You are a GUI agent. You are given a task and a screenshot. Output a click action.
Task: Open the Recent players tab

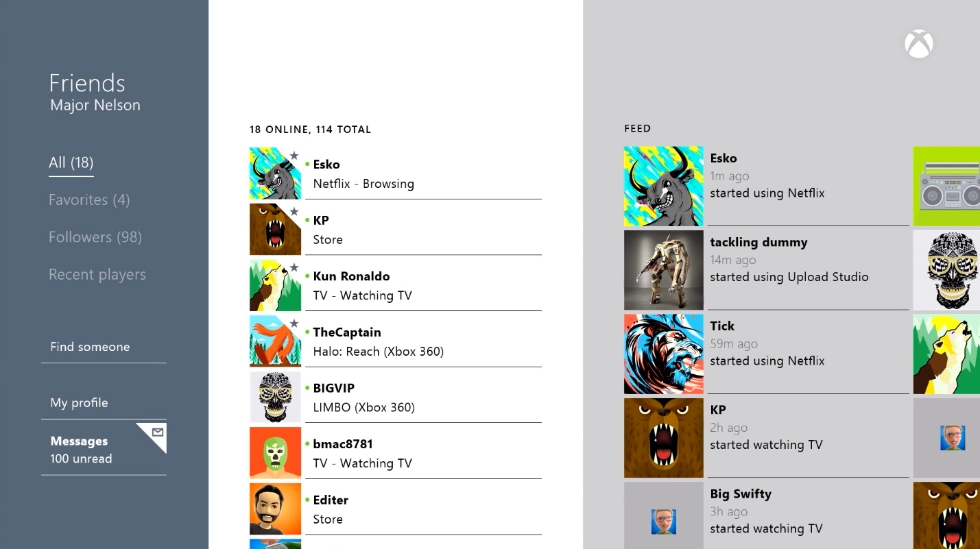coord(97,274)
